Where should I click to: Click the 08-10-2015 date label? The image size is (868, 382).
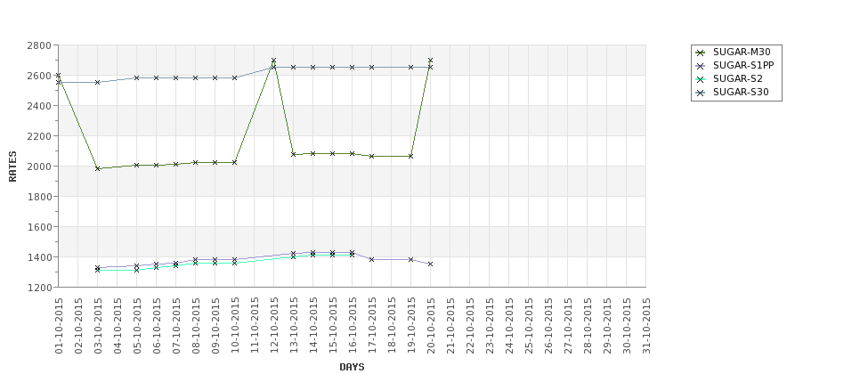click(x=195, y=326)
